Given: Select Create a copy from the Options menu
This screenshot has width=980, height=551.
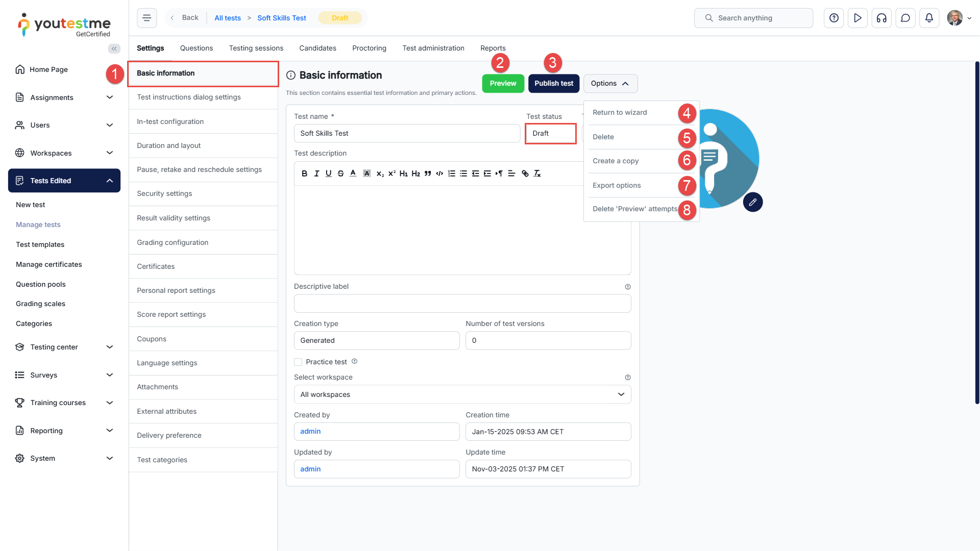Looking at the screenshot, I should 616,161.
